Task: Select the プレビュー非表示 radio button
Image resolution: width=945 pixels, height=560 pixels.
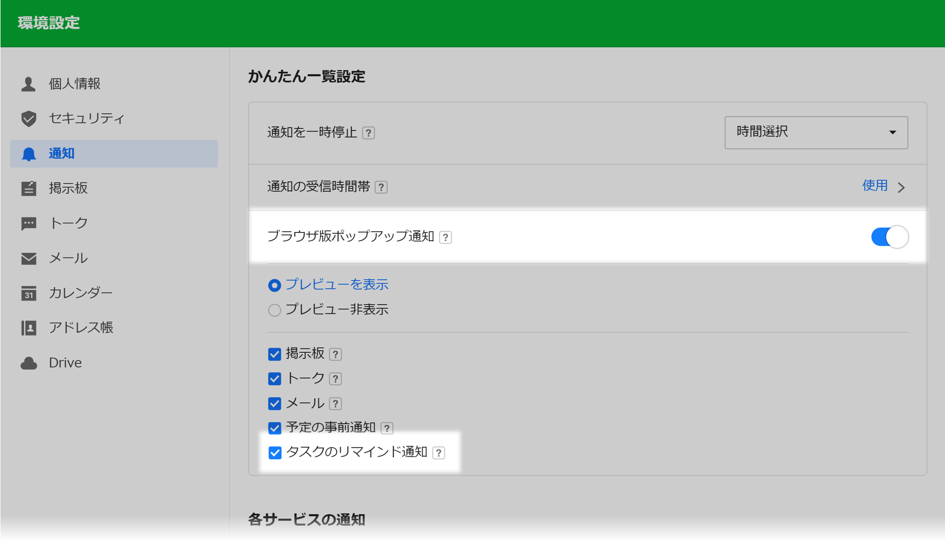Action: 274,310
